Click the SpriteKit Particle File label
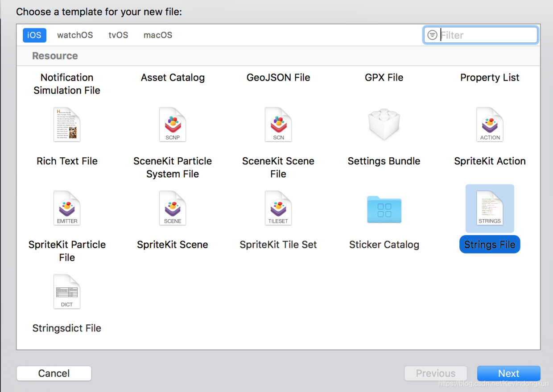553x392 pixels. (x=67, y=251)
